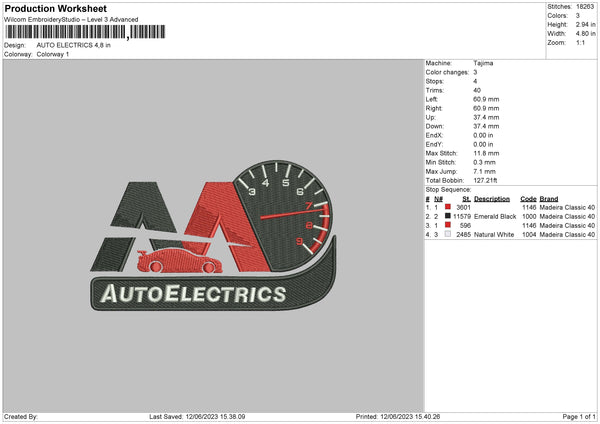Click the Natural White swatch in row 4
The image size is (600, 424).
(448, 234)
